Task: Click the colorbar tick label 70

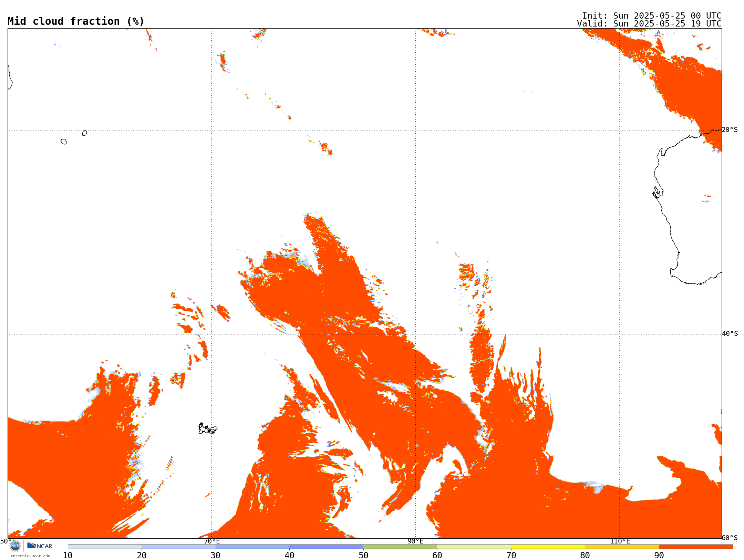Action: tap(511, 556)
